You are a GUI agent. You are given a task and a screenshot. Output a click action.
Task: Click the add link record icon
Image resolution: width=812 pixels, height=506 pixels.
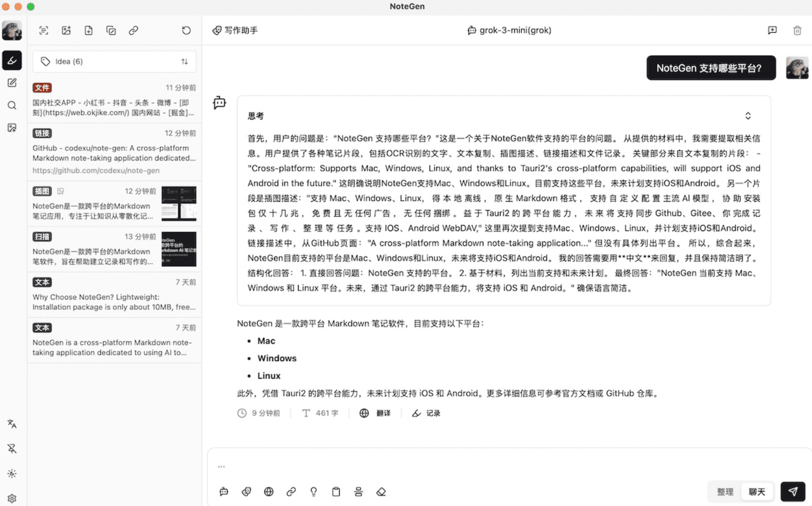click(x=133, y=30)
